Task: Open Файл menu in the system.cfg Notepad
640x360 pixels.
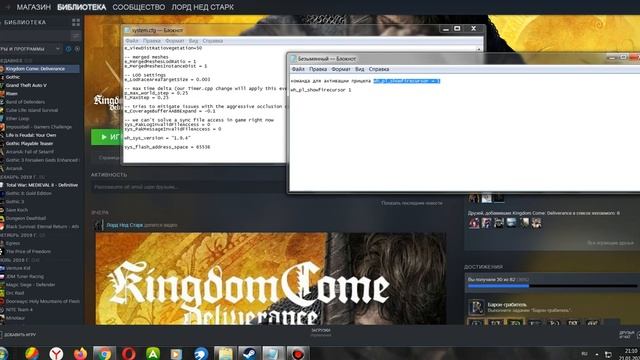Action: [131, 41]
